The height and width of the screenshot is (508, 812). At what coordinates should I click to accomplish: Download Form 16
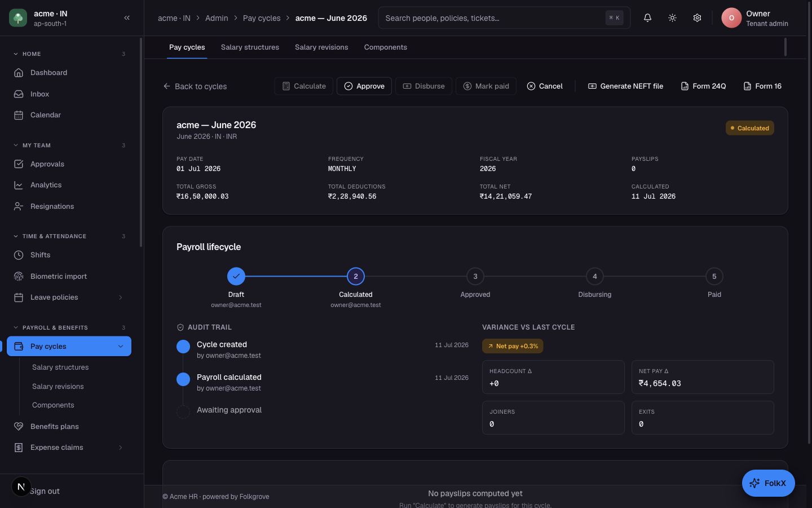pos(762,86)
